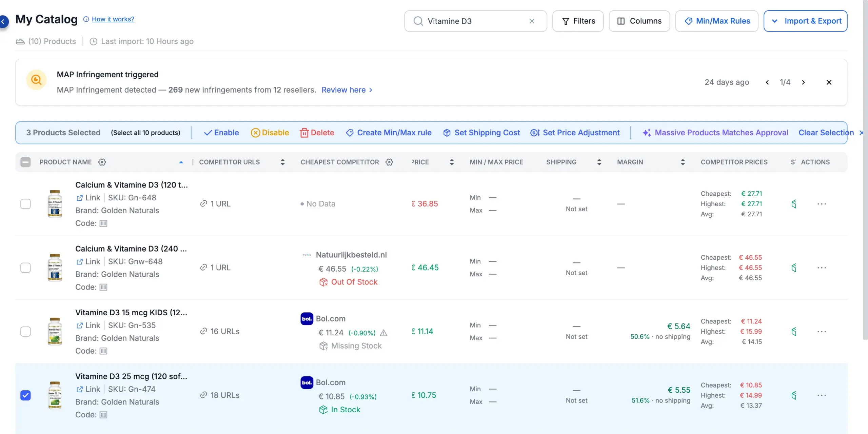Screen dimensions: 868x434
Task: Sort by Shipping column arrows
Action: 599,162
